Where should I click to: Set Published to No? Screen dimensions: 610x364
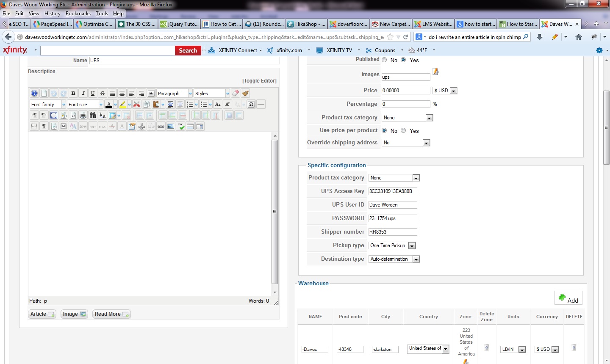(384, 60)
